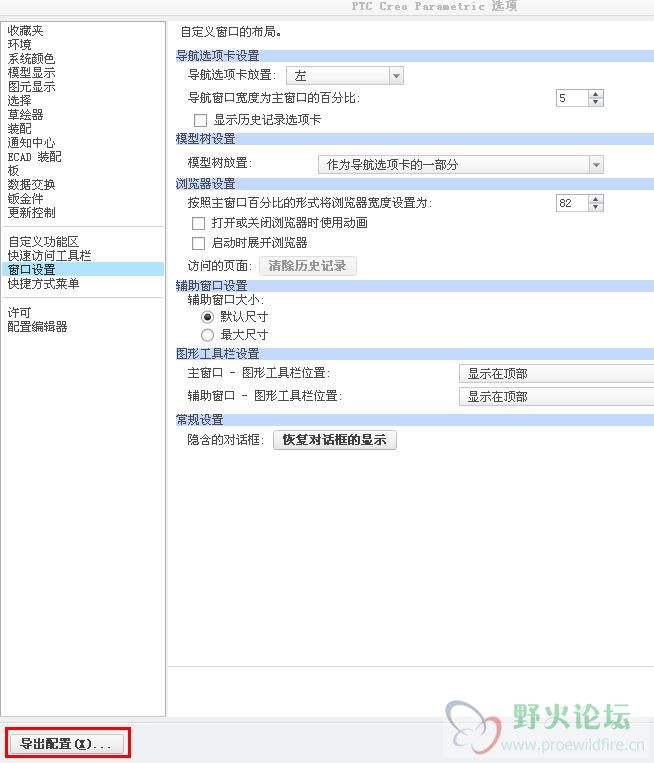
Task: Select 默认尺寸 radio button
Action: (207, 317)
